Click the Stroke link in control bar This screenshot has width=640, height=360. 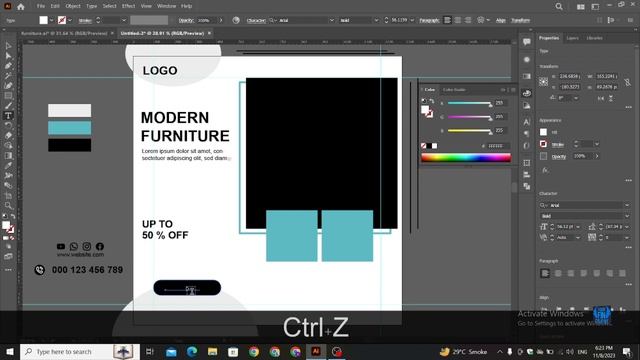tap(85, 20)
